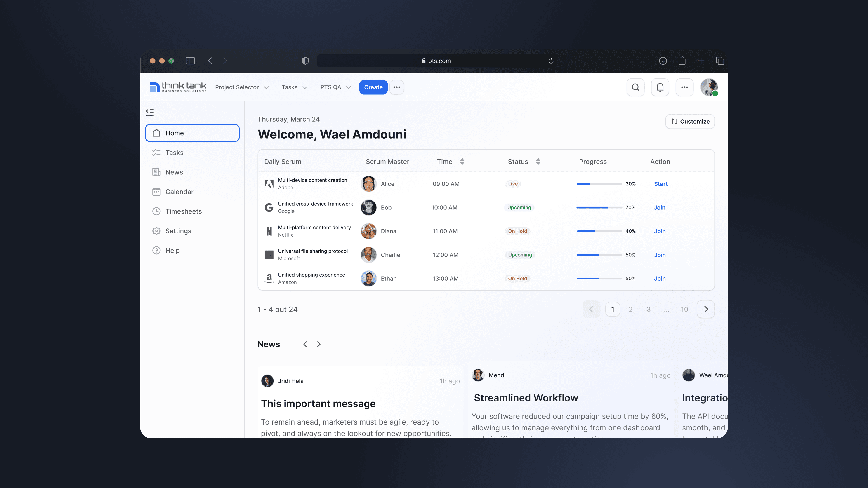Viewport: 868px width, 488px height.
Task: Click the Adobe logo icon
Action: pos(269,184)
